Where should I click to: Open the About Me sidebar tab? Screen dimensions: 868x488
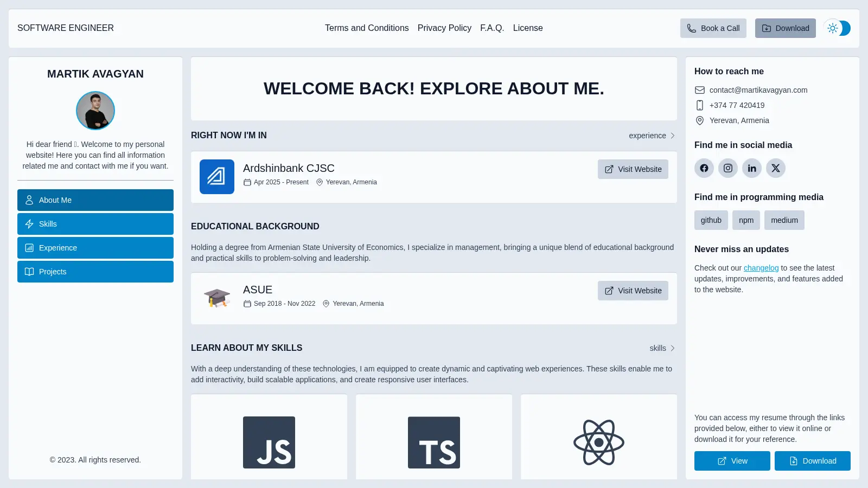tap(95, 200)
